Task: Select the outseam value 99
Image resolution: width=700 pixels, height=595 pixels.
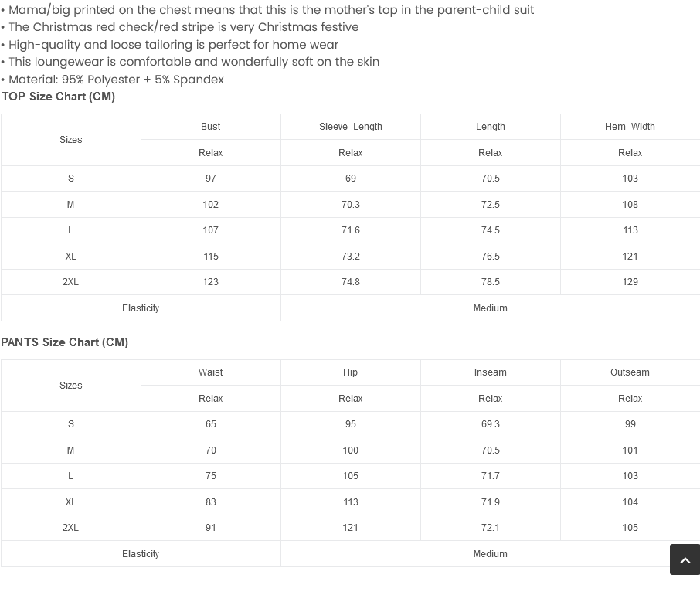Action: pyautogui.click(x=630, y=424)
